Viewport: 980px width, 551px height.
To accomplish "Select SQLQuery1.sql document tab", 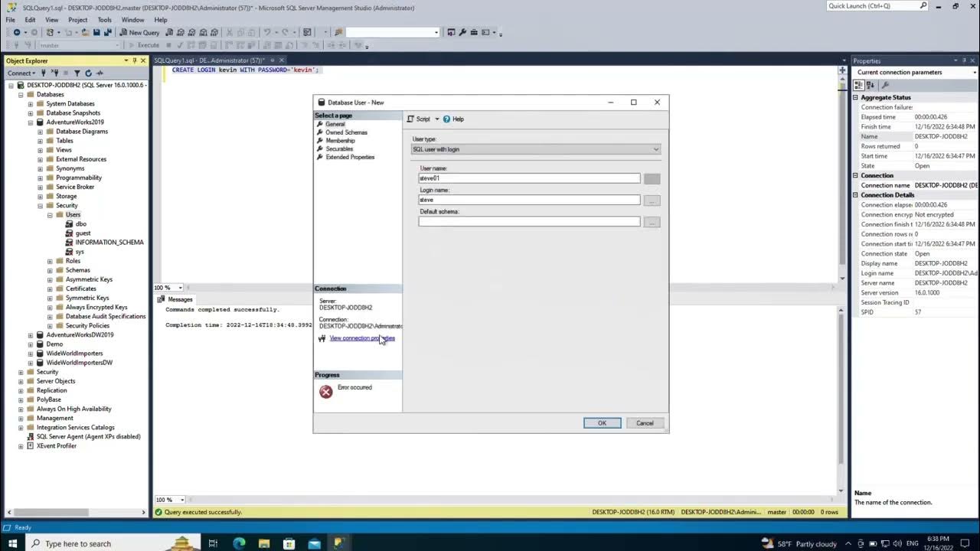I will point(210,60).
